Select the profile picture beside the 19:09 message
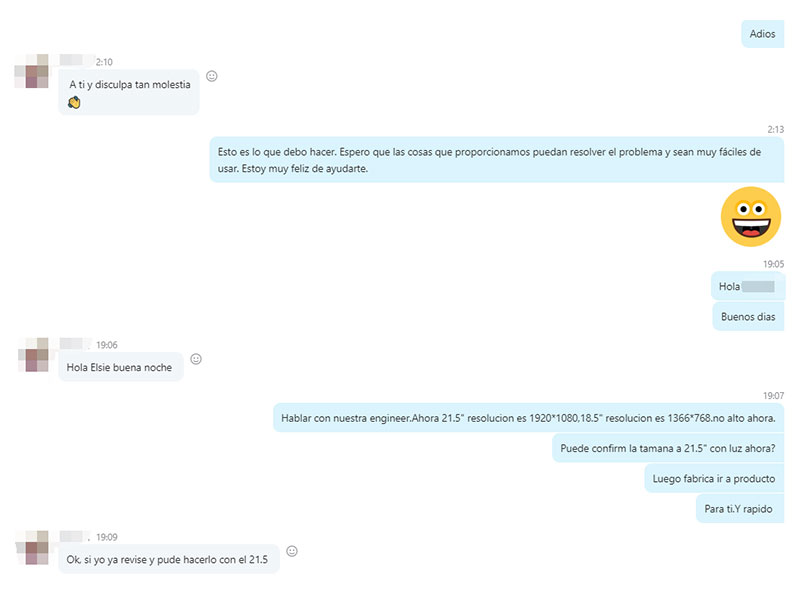The height and width of the screenshot is (600, 800). coord(35,546)
